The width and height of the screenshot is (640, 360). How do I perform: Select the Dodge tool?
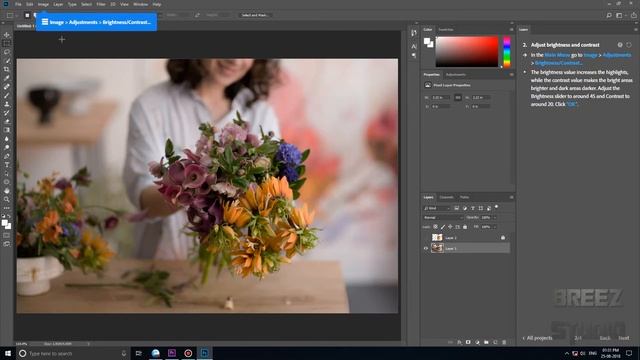(x=7, y=147)
